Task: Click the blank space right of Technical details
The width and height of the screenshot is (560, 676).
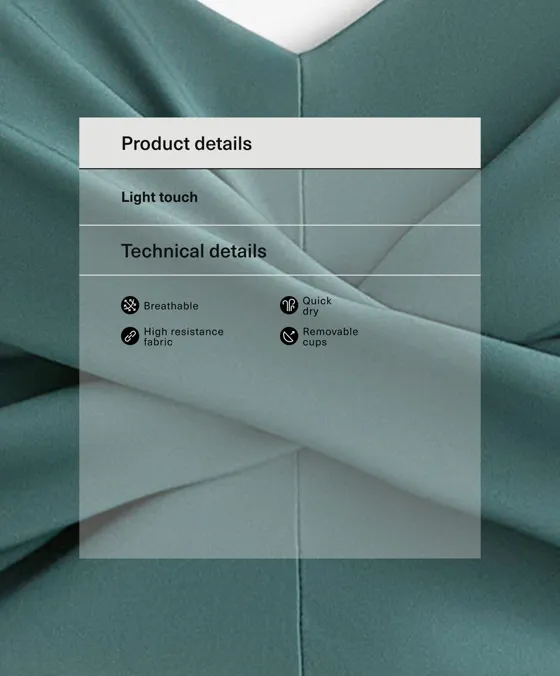Action: (373, 251)
